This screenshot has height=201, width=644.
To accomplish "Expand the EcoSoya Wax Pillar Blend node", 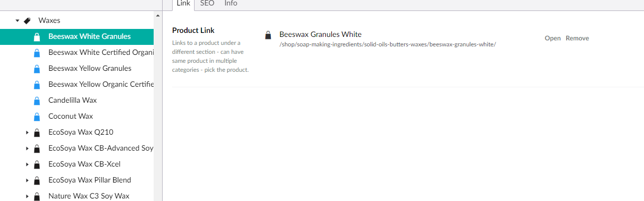I will (x=27, y=181).
